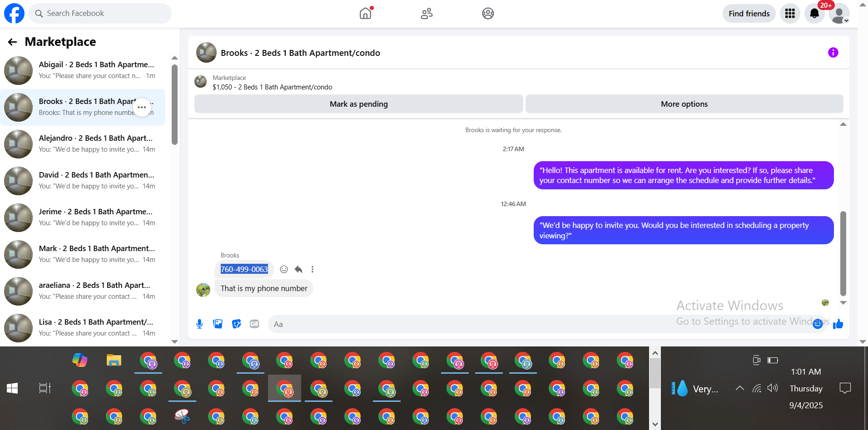Image resolution: width=868 pixels, height=430 pixels.
Task: Go back from Marketplace using the arrow
Action: [x=12, y=42]
